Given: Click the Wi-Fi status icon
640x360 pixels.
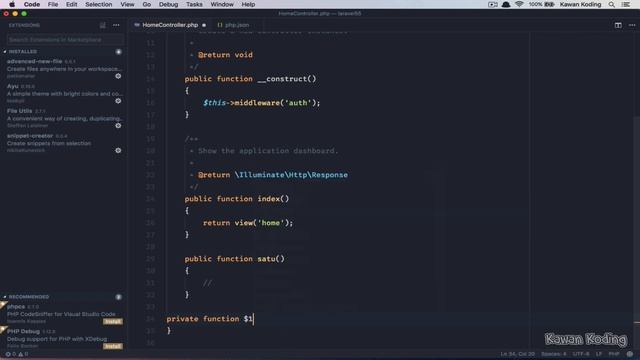Looking at the screenshot, I should [519, 4].
